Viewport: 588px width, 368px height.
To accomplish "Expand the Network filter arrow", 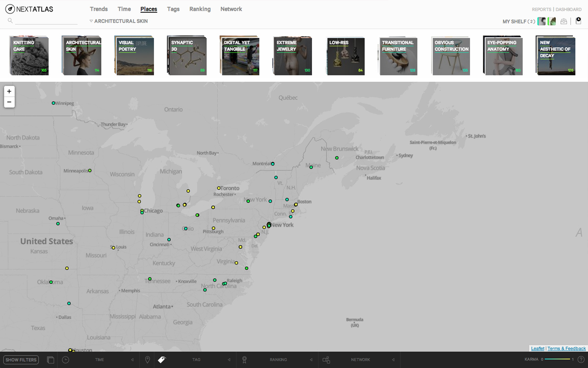I will tap(393, 360).
